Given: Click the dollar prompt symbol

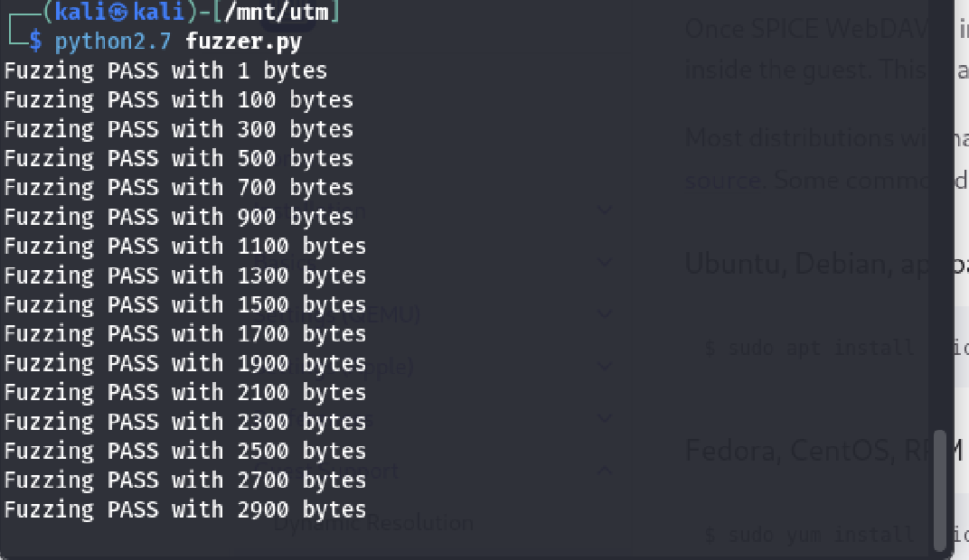Looking at the screenshot, I should [35, 42].
